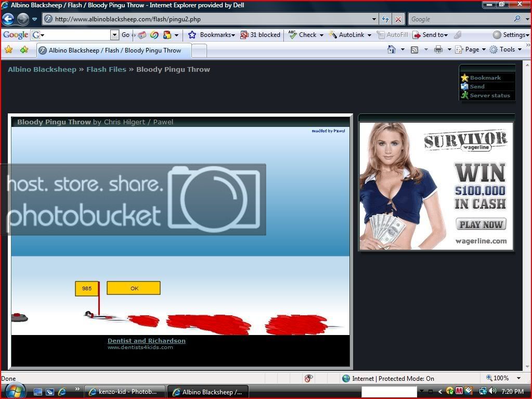Click the 7:20 PM system clock
532x399 pixels.
(x=512, y=392)
